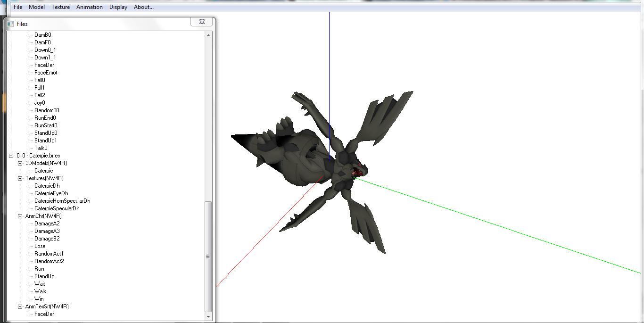644x323 pixels.
Task: Close the Files panel
Action: (x=201, y=22)
